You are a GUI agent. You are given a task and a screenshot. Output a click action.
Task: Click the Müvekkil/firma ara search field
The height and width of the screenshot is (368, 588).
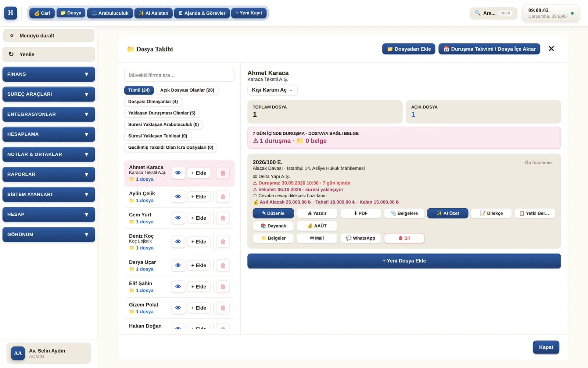point(179,75)
